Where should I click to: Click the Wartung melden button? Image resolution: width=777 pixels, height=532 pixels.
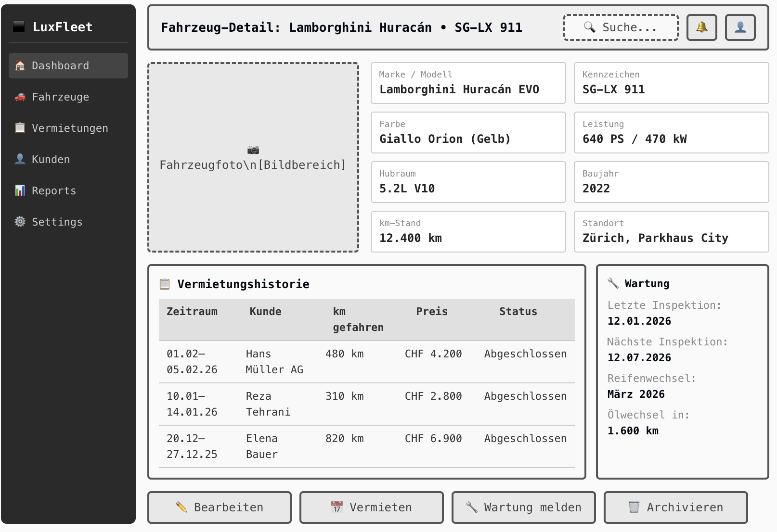click(x=524, y=507)
